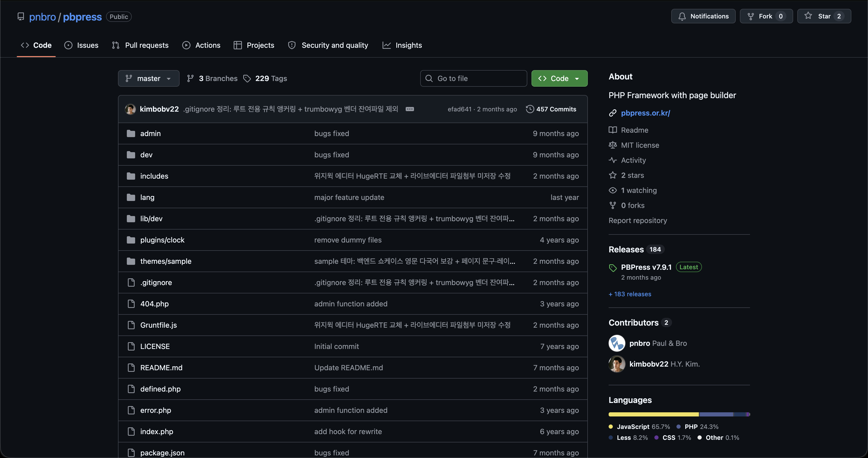The image size is (868, 458).
Task: Open the pnbro owner link
Action: click(42, 17)
